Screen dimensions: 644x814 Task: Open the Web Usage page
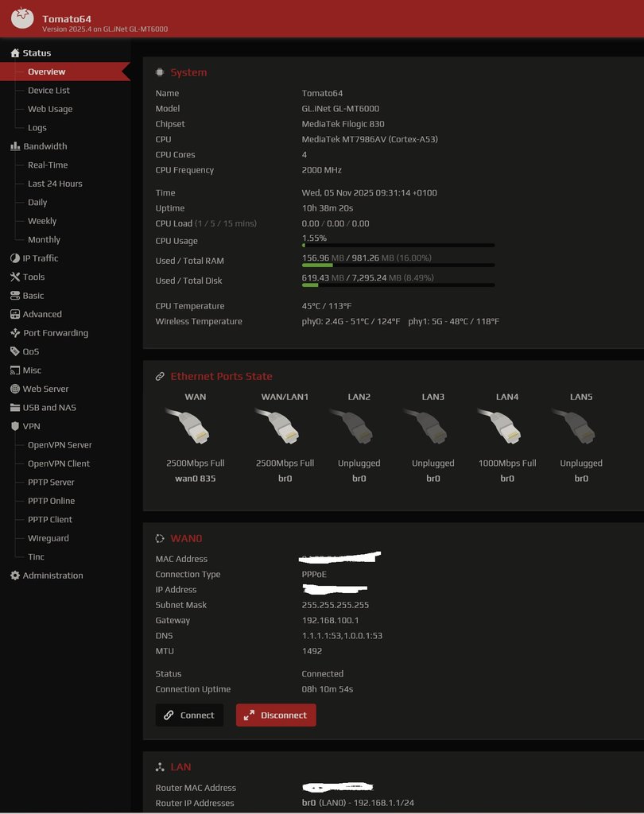[50, 109]
